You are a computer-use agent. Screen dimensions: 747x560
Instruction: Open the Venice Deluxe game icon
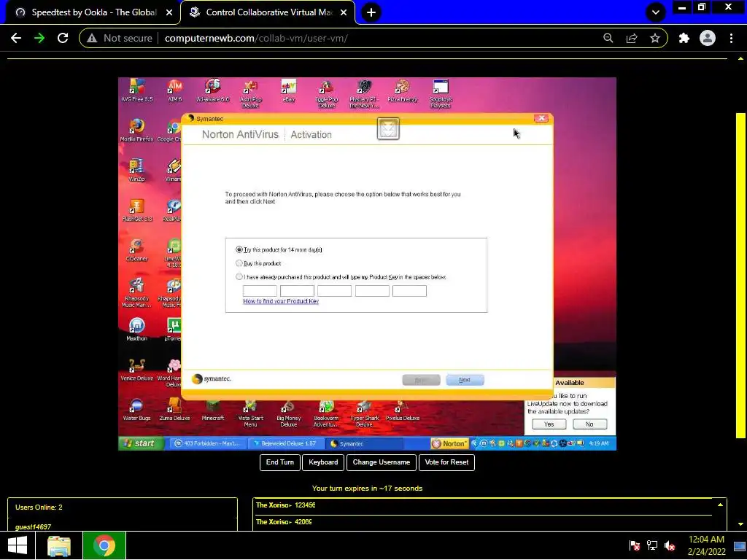[x=136, y=370]
